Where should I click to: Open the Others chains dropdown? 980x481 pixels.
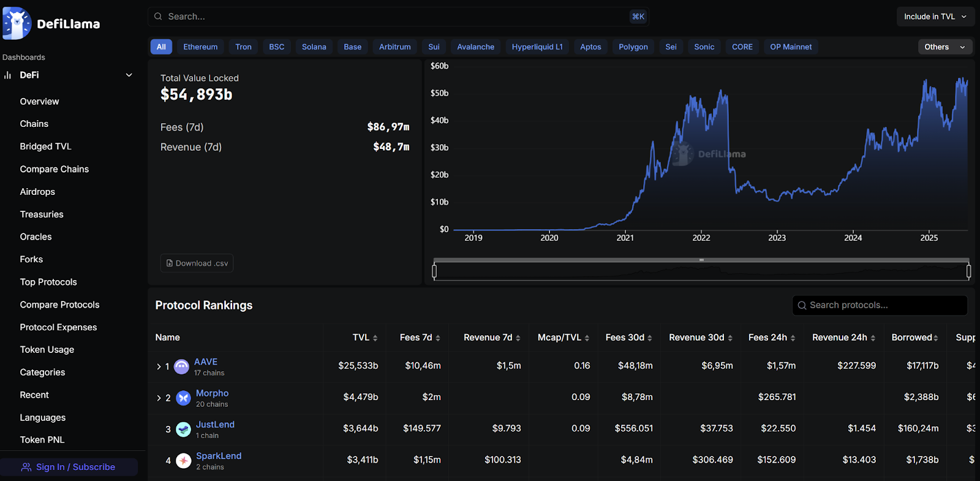[x=944, y=47]
